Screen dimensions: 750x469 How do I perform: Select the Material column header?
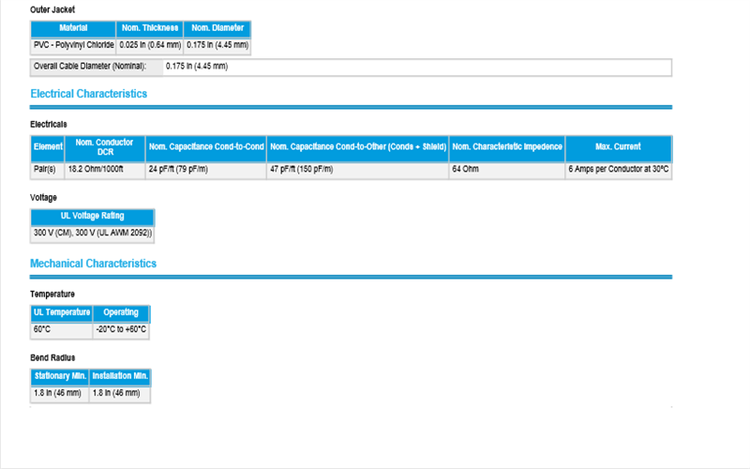(x=74, y=29)
